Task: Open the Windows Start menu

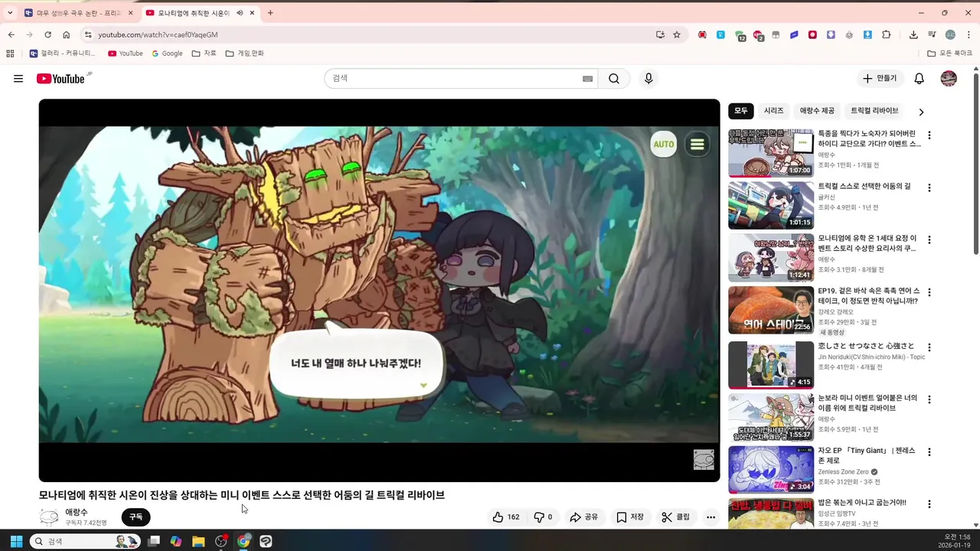Action: pos(15,541)
